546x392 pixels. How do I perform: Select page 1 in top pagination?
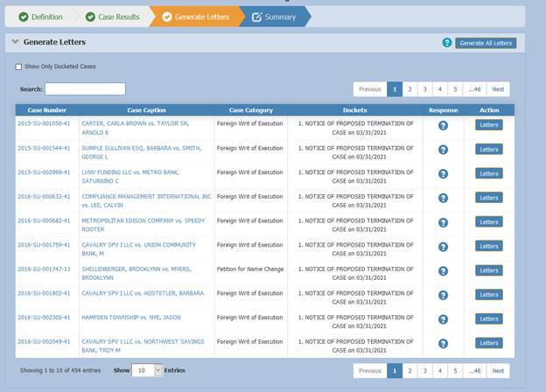click(395, 89)
